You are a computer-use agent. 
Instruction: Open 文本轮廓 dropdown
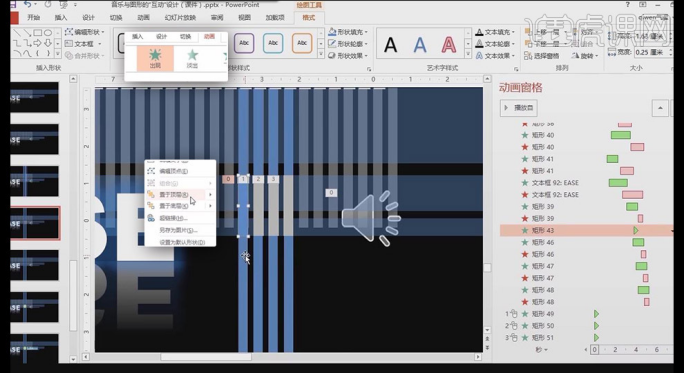point(495,44)
